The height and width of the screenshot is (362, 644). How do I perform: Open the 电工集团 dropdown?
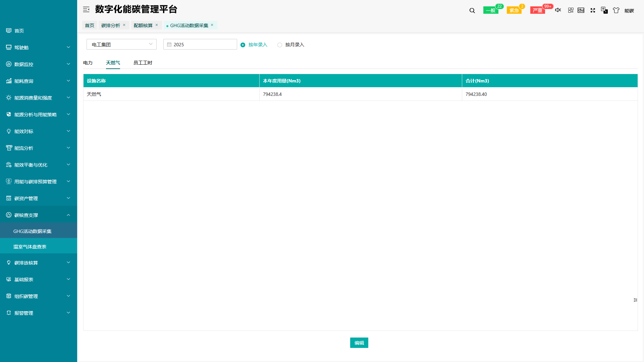pyautogui.click(x=121, y=44)
